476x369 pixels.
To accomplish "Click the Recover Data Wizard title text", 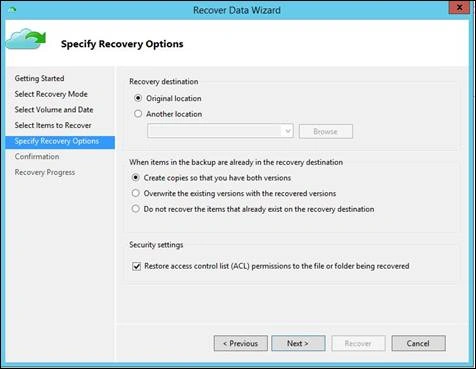I will pyautogui.click(x=237, y=10).
